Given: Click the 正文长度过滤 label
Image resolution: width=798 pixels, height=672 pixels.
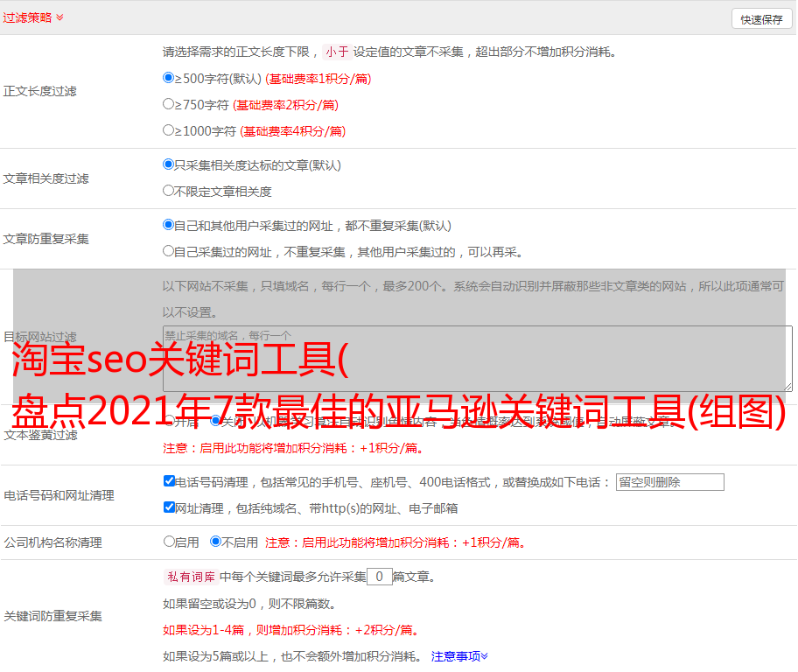Looking at the screenshot, I should tap(39, 91).
